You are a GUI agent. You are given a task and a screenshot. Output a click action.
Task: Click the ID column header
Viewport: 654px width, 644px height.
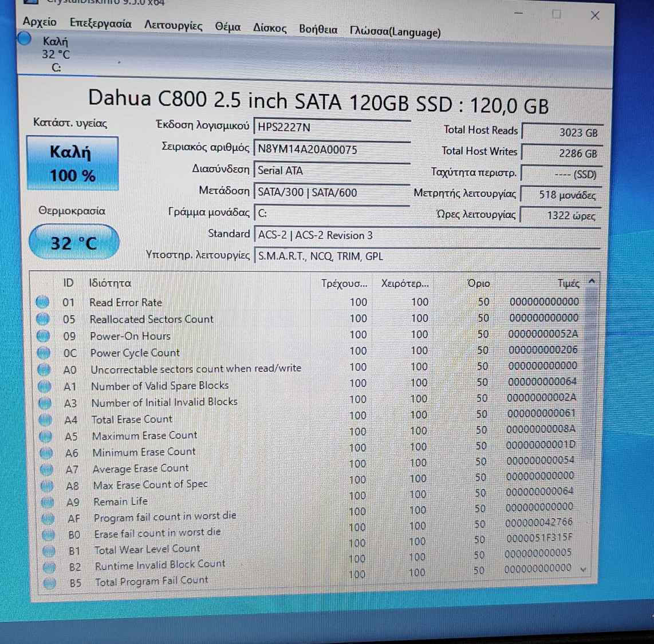[x=68, y=283]
